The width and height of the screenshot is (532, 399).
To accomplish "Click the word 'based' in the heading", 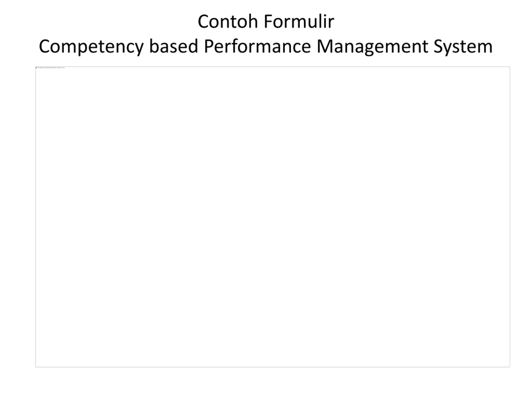I will point(174,46).
